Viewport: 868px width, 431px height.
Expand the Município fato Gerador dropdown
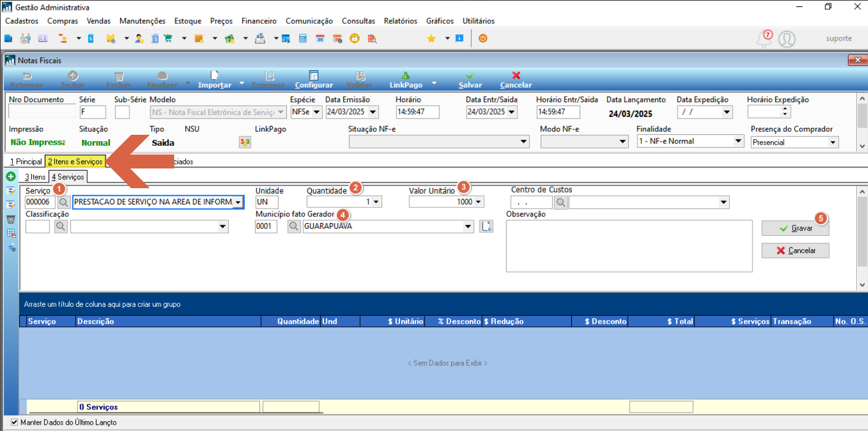click(x=469, y=227)
